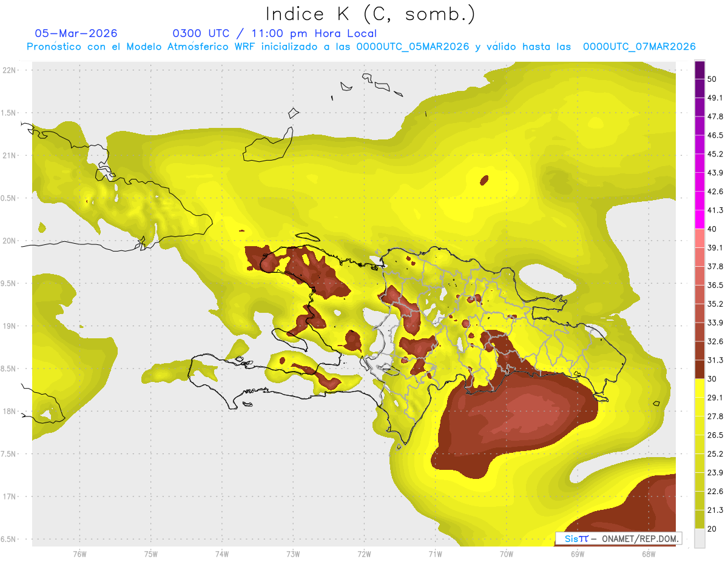The image size is (728, 562).
Task: Click the colorbar label "29.1"
Action: pos(715,398)
